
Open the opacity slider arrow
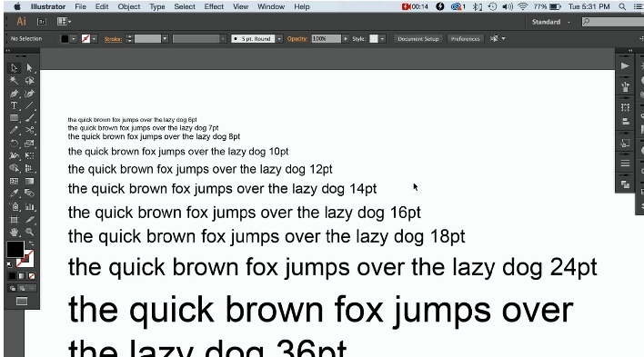(x=346, y=38)
